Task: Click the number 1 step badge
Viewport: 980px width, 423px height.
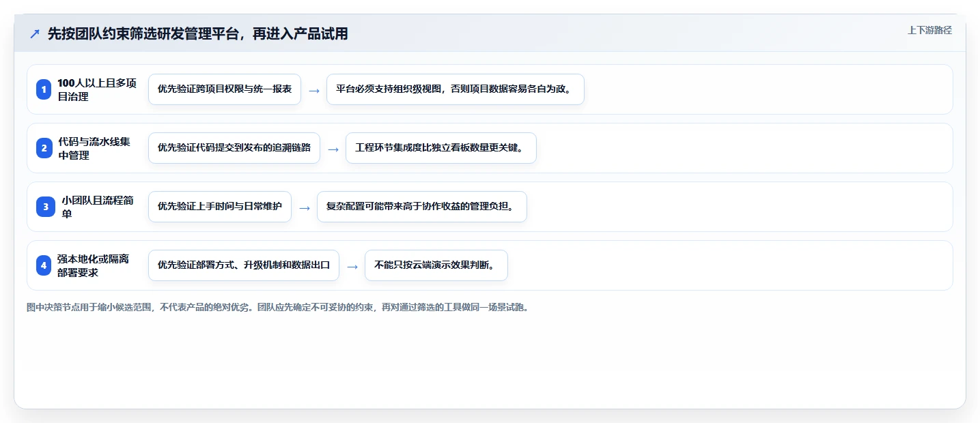Action: pos(44,89)
